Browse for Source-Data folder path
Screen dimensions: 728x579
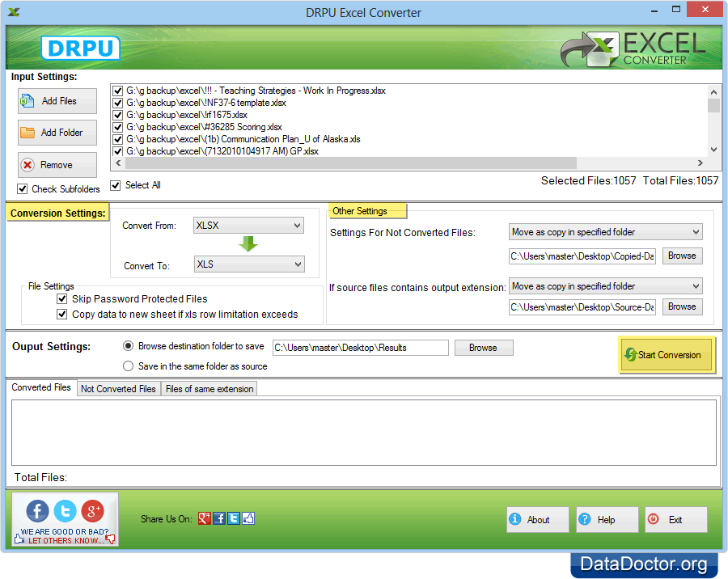682,307
